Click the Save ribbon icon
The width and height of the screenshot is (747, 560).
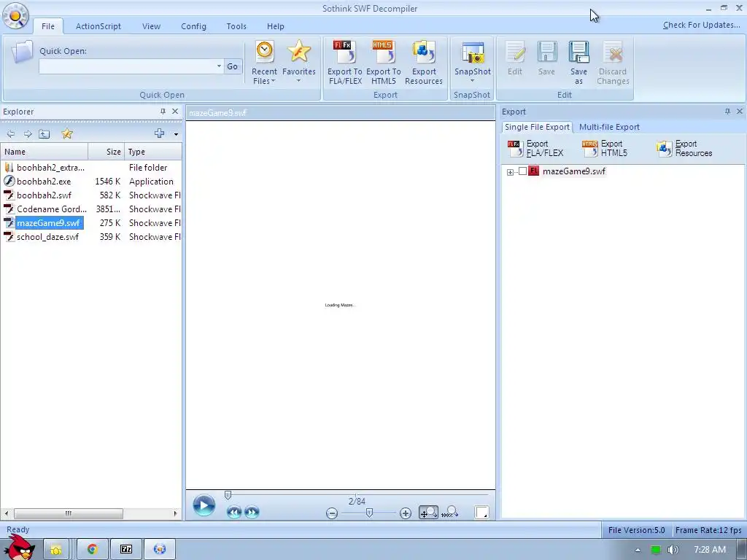tap(547, 52)
